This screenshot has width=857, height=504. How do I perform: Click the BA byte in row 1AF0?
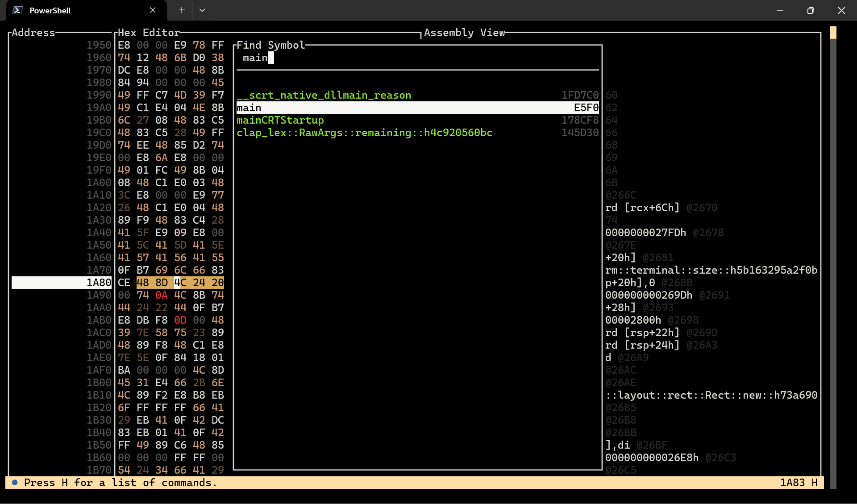pos(124,370)
